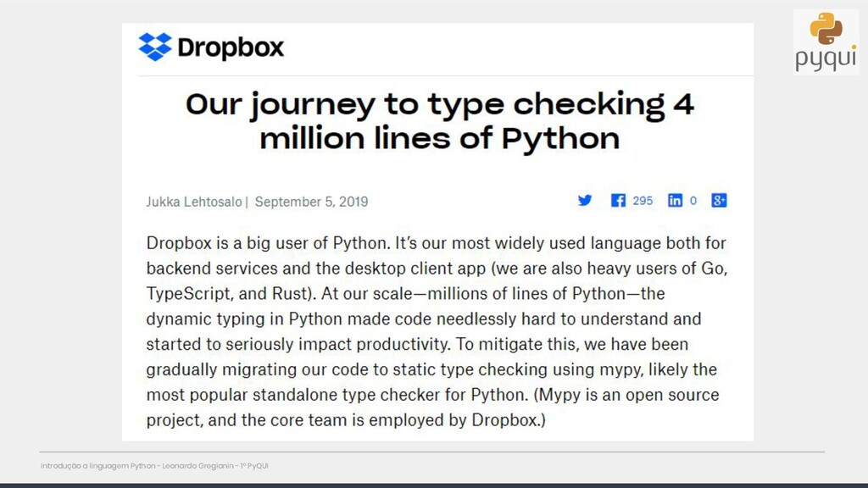
Task: Share article on LinkedIn
Action: pos(675,200)
